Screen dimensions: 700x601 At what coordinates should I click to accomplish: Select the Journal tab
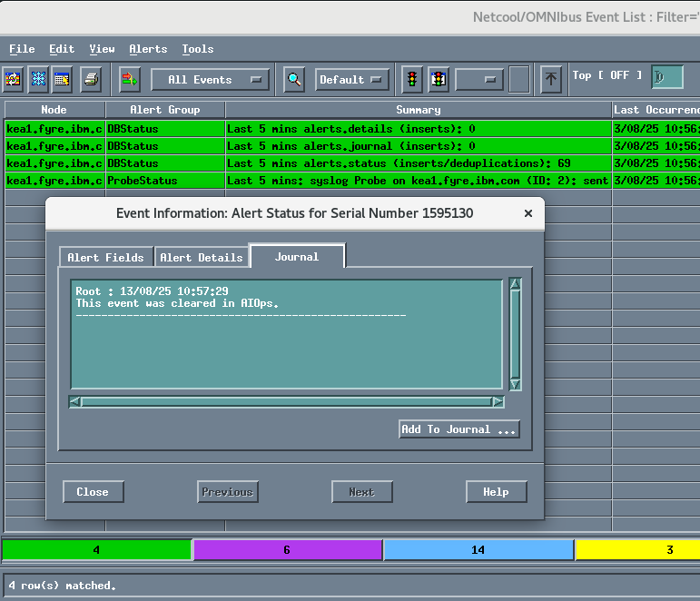297,256
